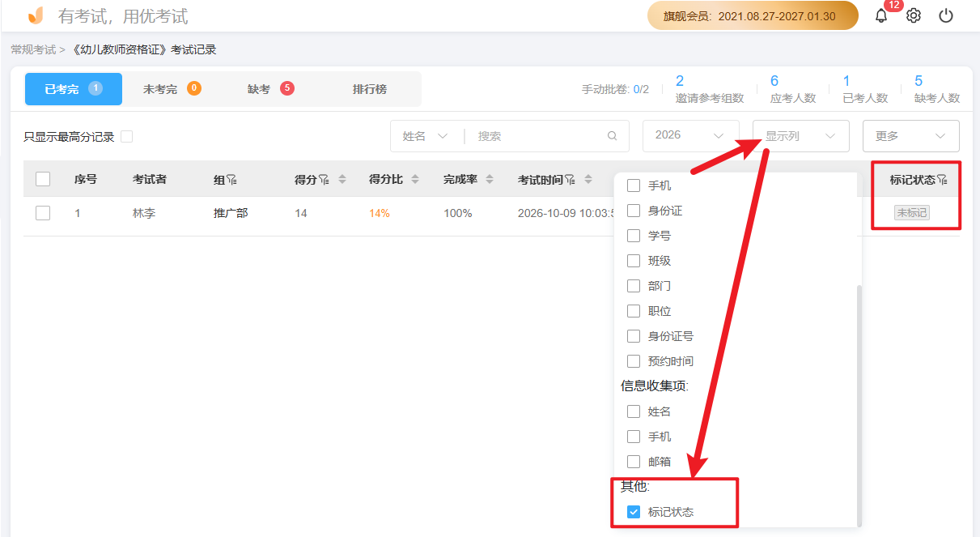Switch to the 已考完 tab

[74, 89]
